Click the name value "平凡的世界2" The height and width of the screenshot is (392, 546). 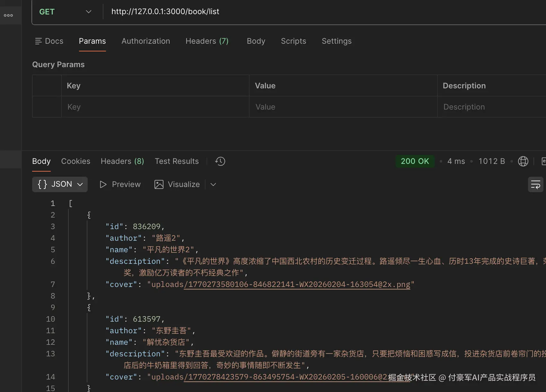168,250
